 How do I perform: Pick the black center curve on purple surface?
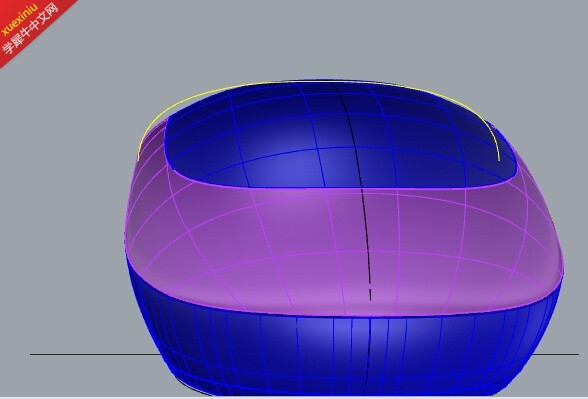click(x=368, y=240)
